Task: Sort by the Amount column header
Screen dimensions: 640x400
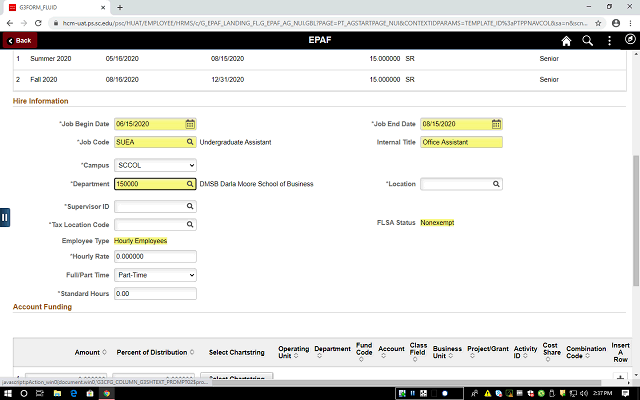Action: (88, 352)
